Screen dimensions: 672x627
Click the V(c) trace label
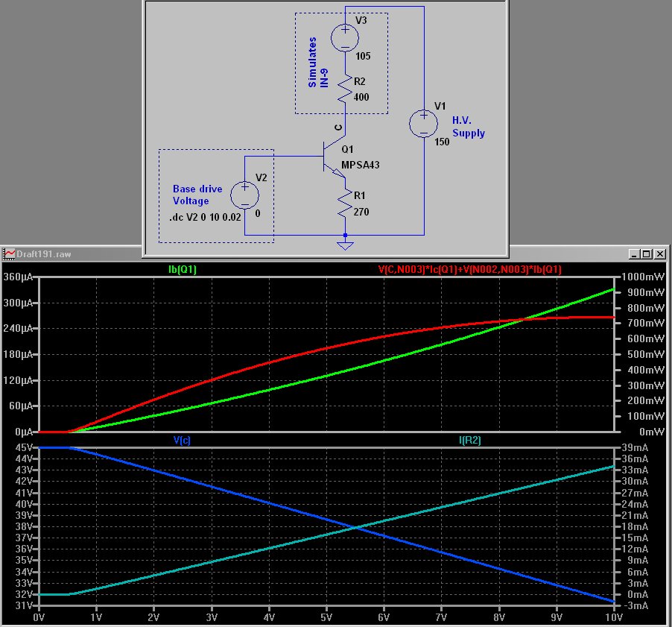point(182,440)
